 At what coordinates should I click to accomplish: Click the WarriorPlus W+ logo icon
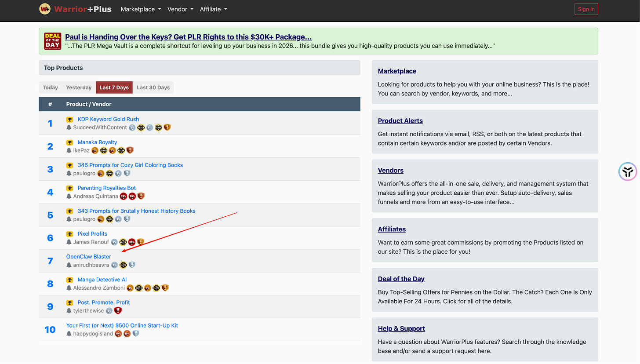click(x=45, y=9)
